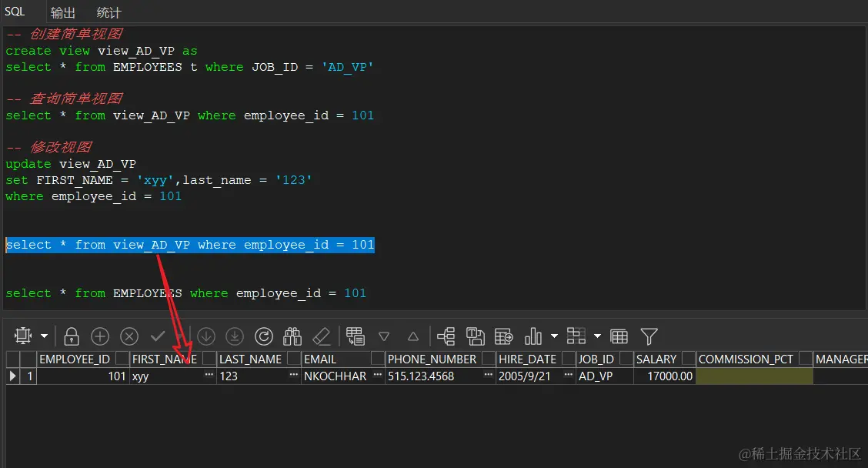868x468 pixels.
Task: Click the SALARY column header
Action: click(x=656, y=359)
